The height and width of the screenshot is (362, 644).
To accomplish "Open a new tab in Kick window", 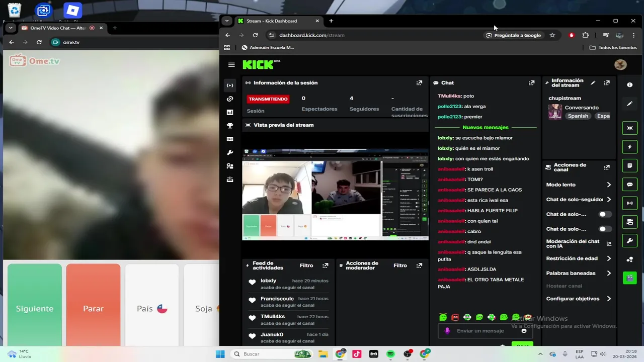I will (331, 21).
